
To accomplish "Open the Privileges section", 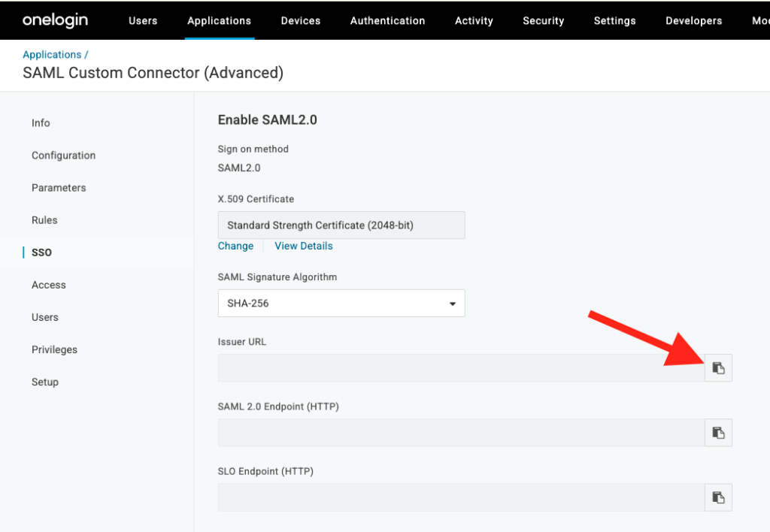I will 55,349.
